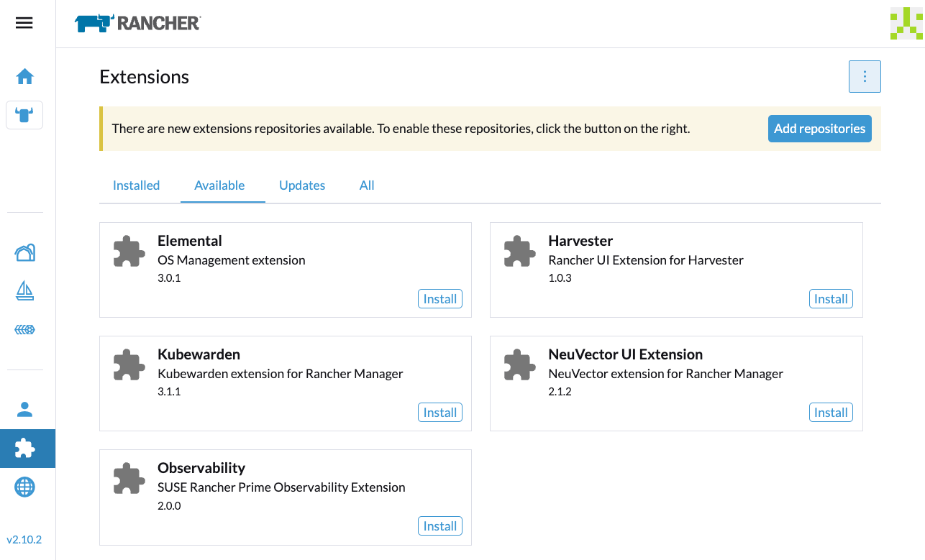Click the Rancher logo in the header
The width and height of the screenshot is (925, 560).
137,22
